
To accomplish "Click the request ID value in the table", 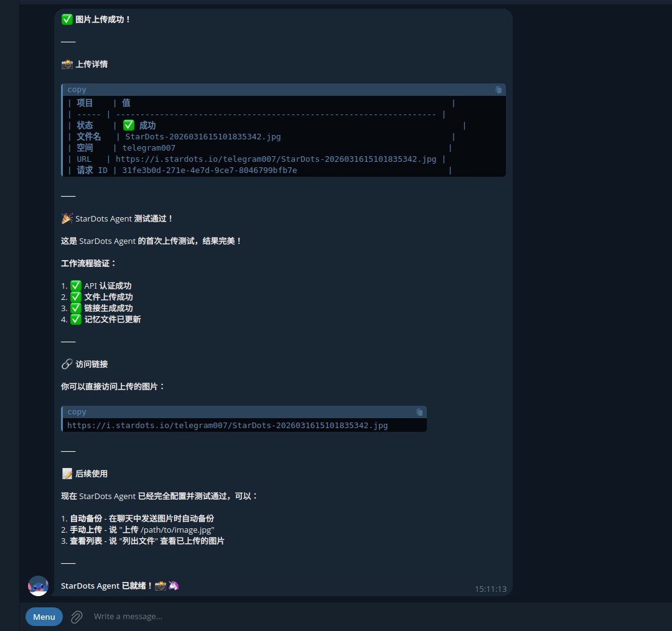I will [x=209, y=171].
